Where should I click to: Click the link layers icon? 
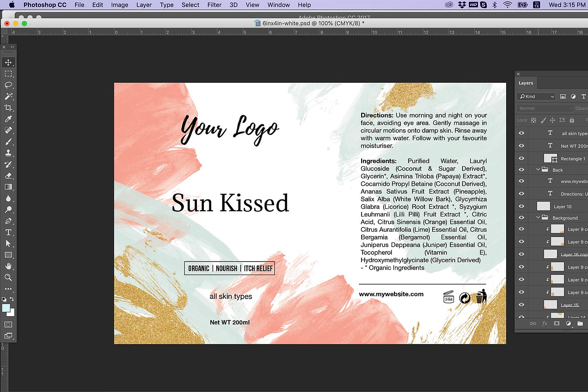click(x=533, y=324)
